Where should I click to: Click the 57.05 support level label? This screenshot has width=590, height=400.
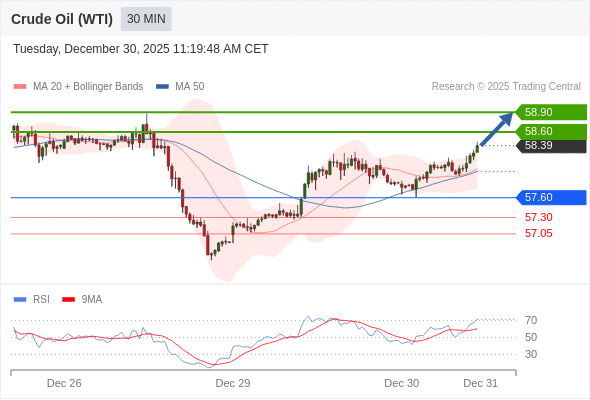(539, 233)
